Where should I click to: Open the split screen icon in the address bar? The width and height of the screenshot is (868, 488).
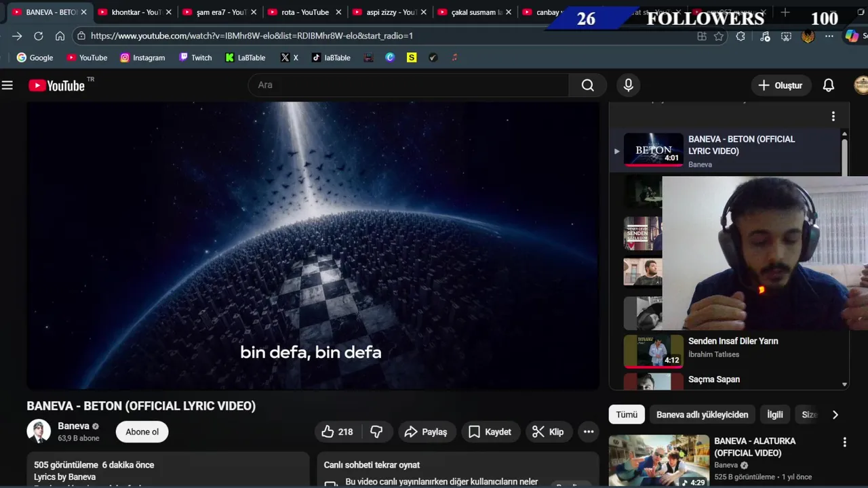tap(701, 37)
